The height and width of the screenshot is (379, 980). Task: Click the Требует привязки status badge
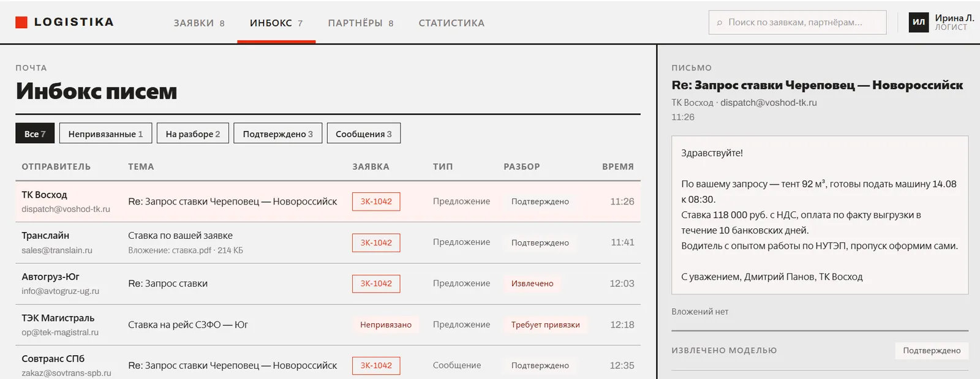click(x=546, y=325)
